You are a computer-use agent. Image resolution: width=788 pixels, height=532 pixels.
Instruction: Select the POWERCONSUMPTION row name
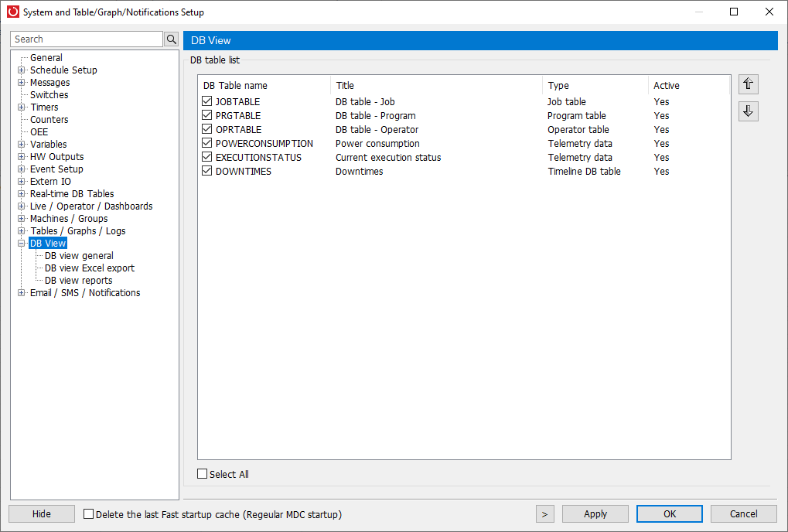point(264,144)
